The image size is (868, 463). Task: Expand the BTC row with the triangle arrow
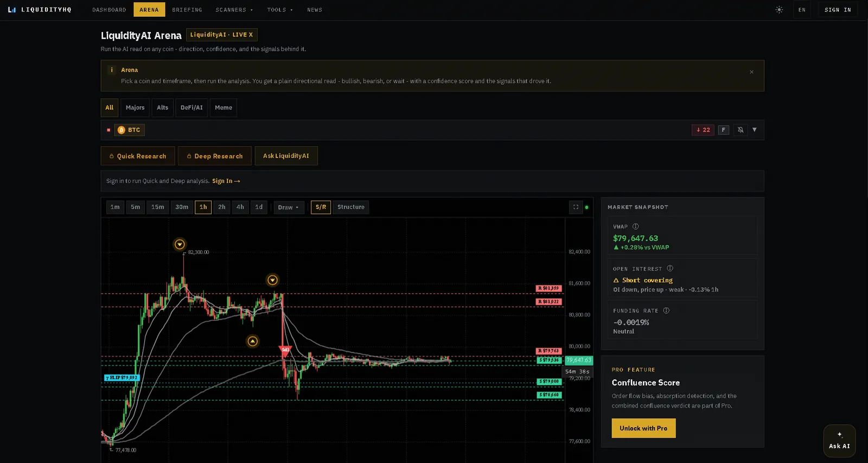click(x=755, y=130)
